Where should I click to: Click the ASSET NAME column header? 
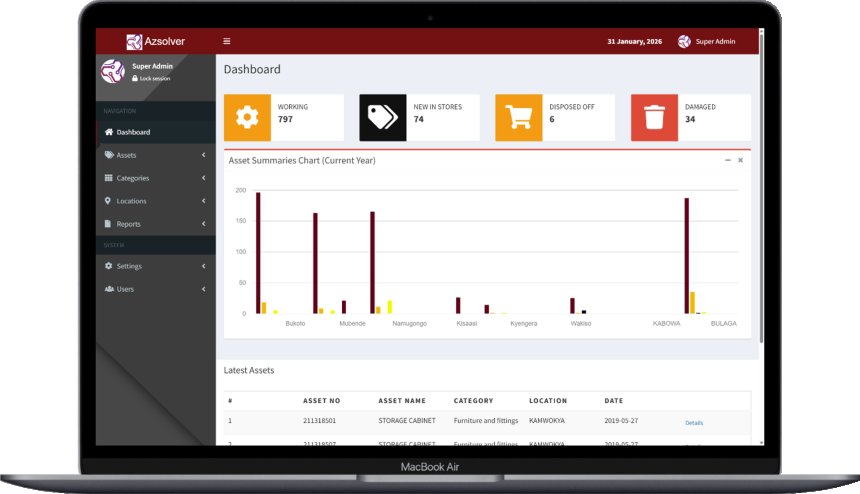(x=402, y=401)
